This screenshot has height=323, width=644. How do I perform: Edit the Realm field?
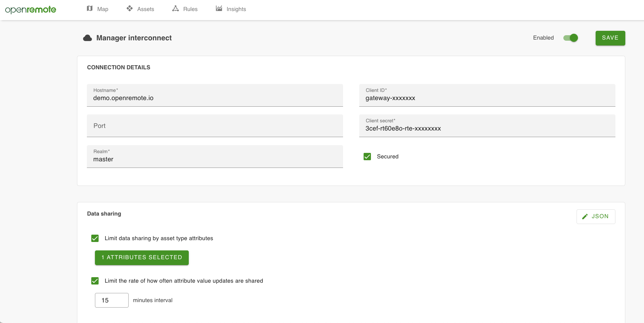pyautogui.click(x=215, y=159)
